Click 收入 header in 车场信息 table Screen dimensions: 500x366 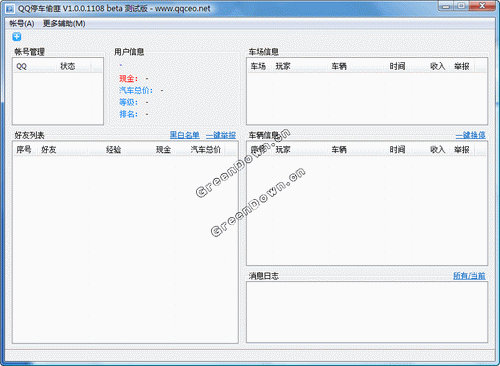[x=437, y=66]
